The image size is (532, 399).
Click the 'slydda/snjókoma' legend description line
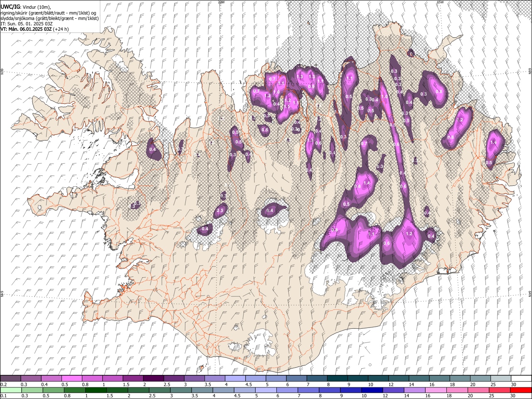tap(49, 18)
